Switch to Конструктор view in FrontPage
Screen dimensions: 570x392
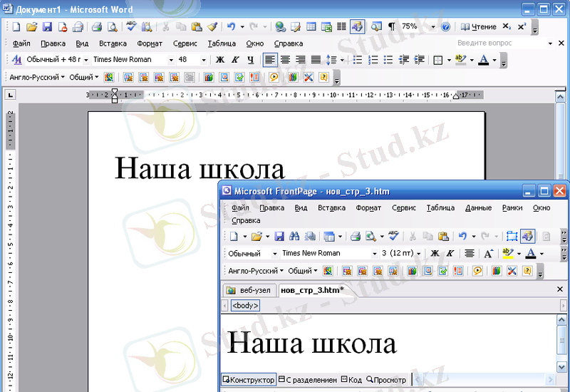[249, 380]
